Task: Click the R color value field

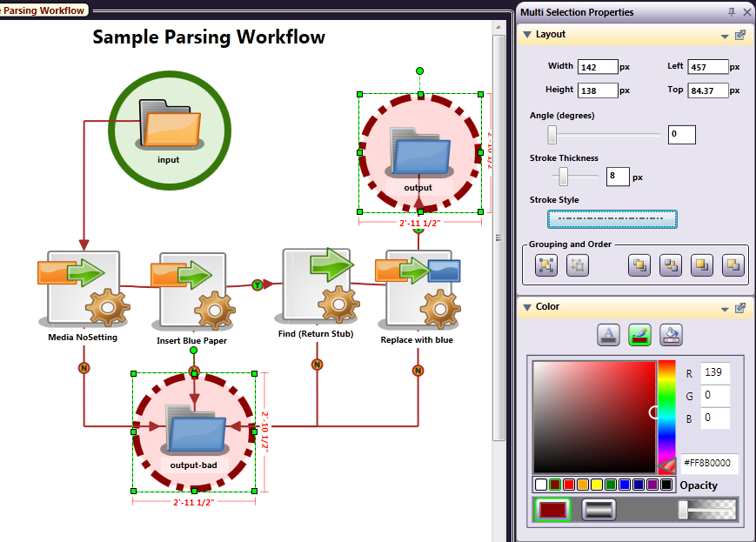Action: [715, 372]
